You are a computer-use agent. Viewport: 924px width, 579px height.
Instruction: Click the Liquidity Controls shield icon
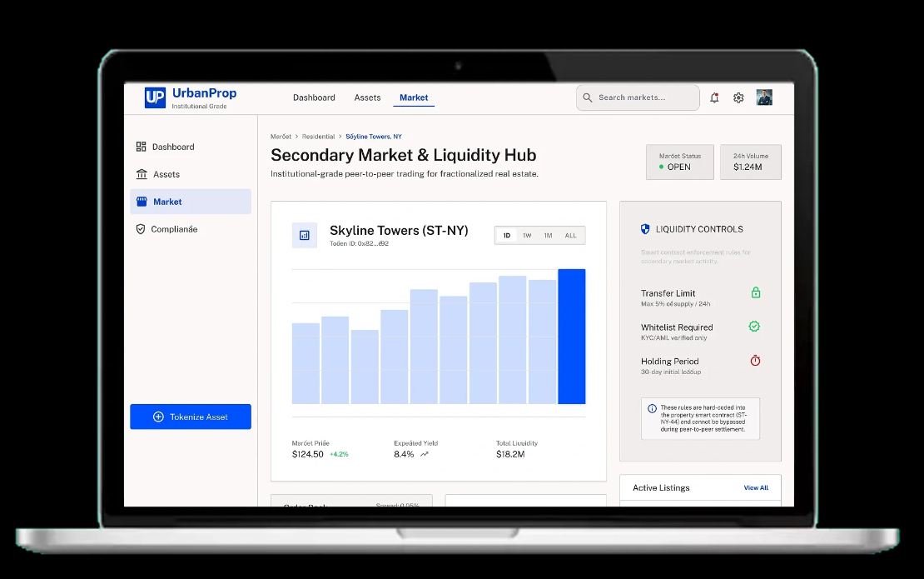click(x=645, y=229)
